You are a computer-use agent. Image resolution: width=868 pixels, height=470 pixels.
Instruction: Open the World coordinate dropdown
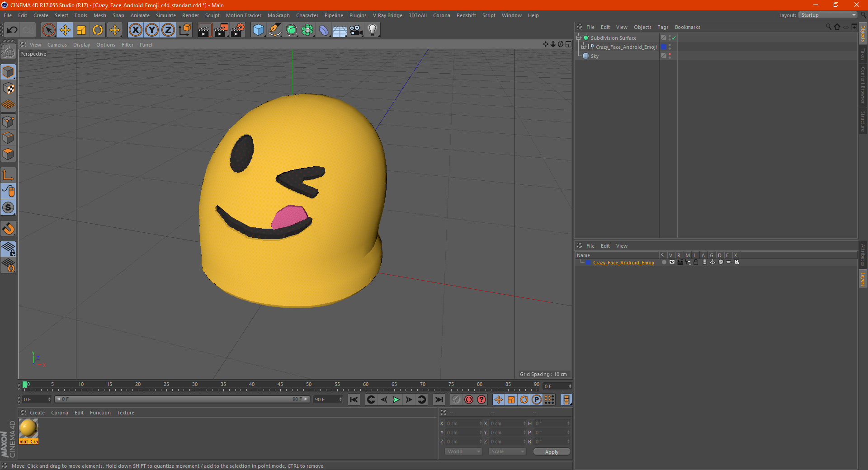(x=463, y=451)
